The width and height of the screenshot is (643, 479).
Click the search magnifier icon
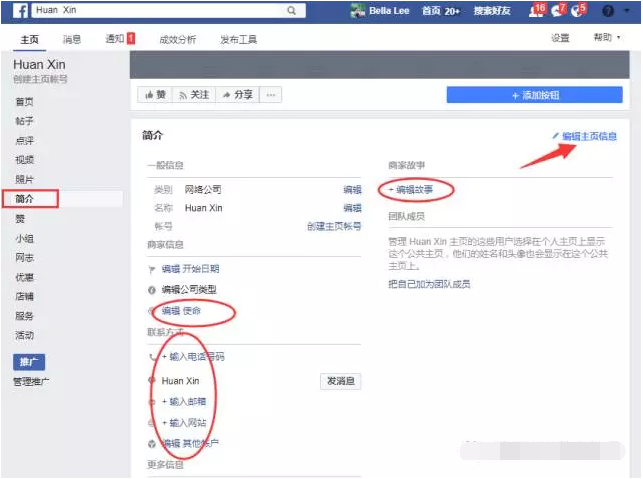291,10
